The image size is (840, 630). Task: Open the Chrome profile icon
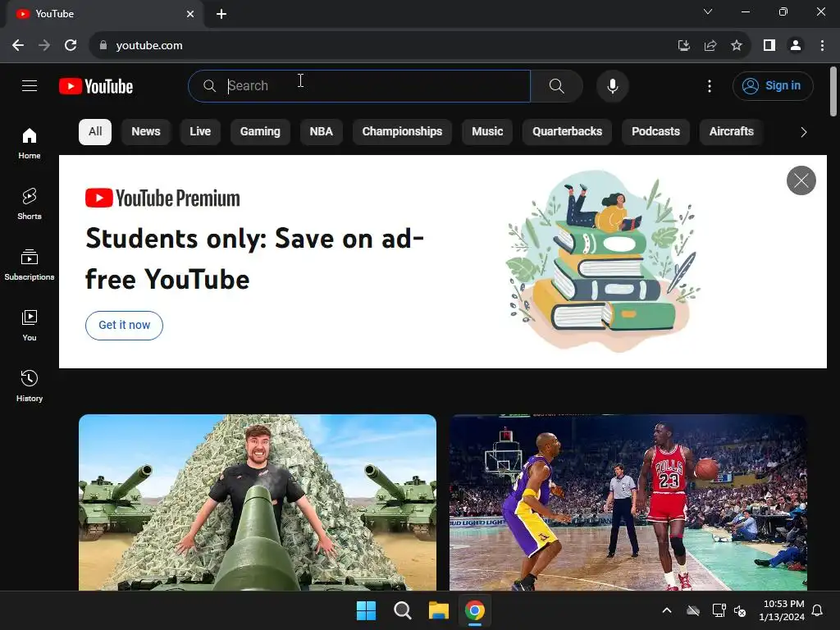coord(796,45)
